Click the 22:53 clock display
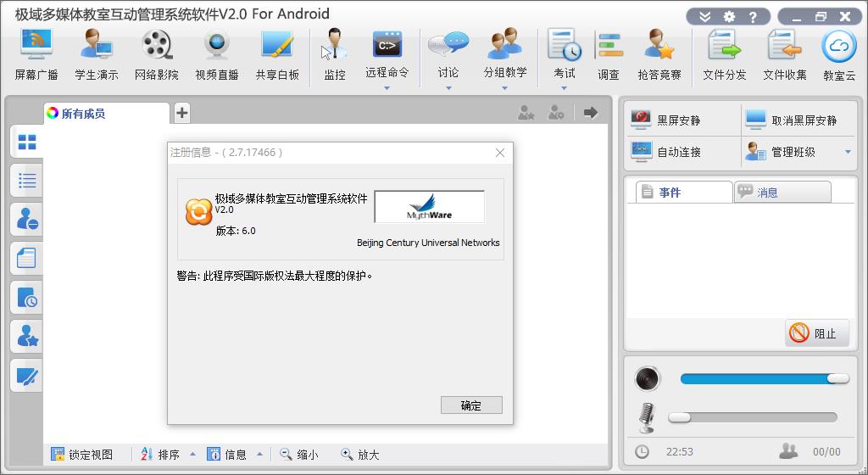Image resolution: width=868 pixels, height=475 pixels. [679, 452]
